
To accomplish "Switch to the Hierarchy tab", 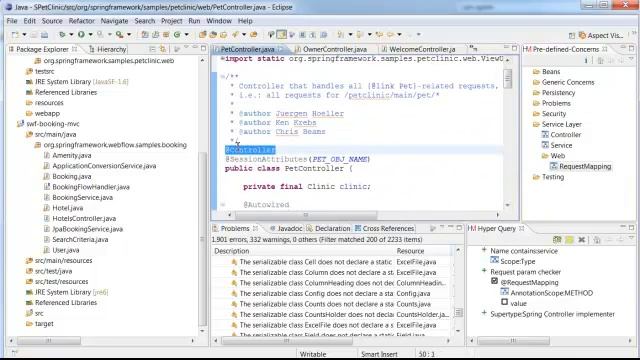I will tap(108, 49).
